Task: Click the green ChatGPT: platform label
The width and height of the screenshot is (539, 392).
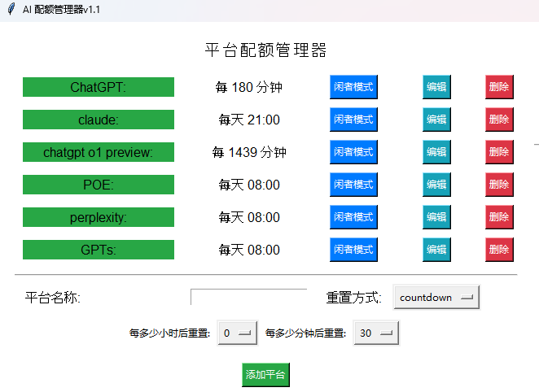Action: pos(99,87)
